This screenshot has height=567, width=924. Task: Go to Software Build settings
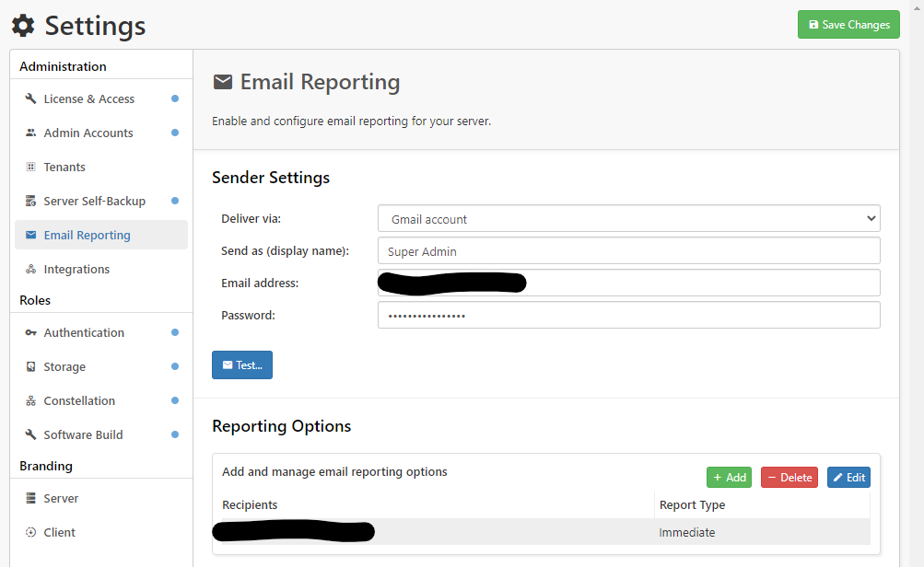tap(83, 435)
